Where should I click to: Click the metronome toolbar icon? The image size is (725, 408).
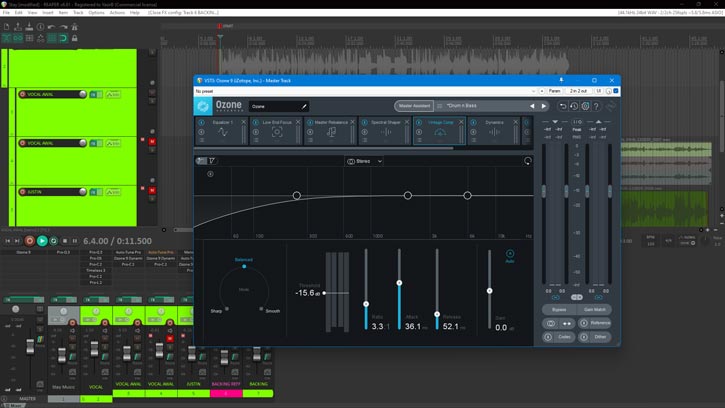coord(74,27)
